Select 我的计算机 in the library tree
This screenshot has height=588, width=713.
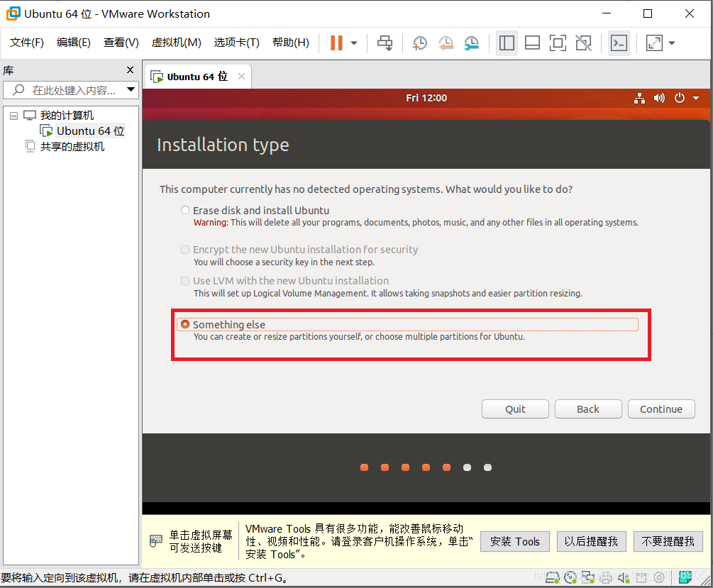click(67, 116)
